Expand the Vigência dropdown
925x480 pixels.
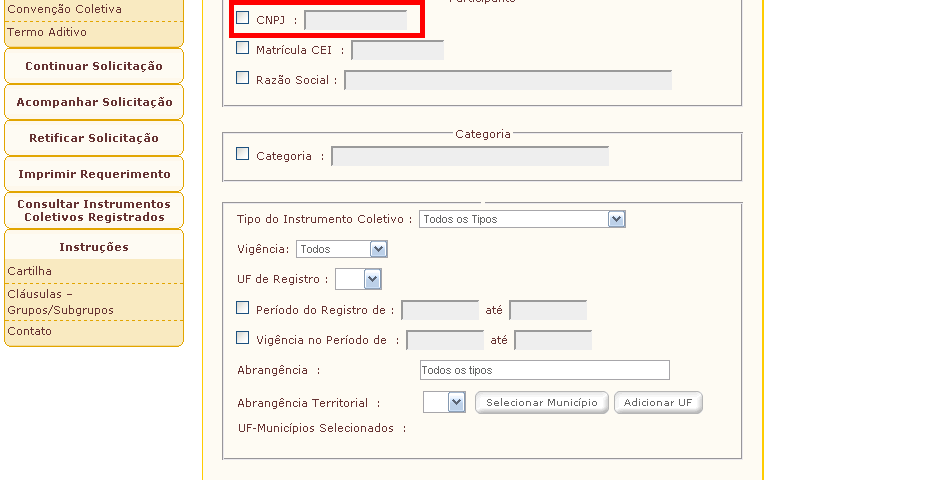pos(342,249)
